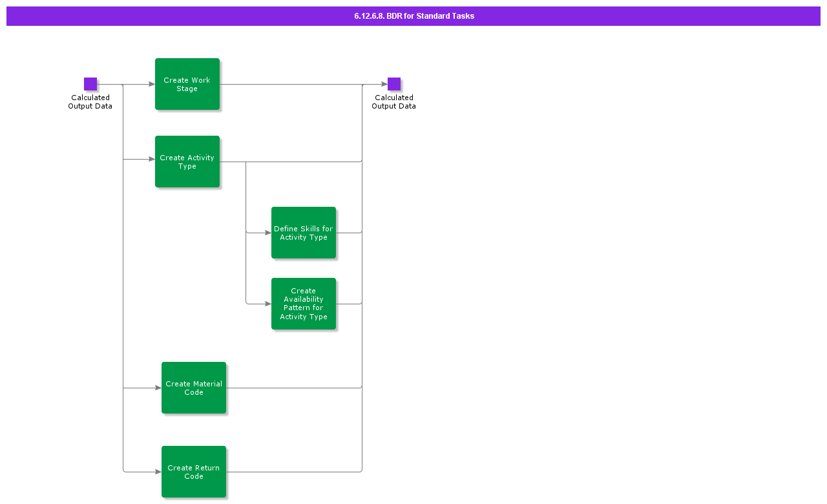The height and width of the screenshot is (504, 827).
Task: Open the 6.12.6.8 BDR for Standard Tasks title banner
Action: [413, 16]
